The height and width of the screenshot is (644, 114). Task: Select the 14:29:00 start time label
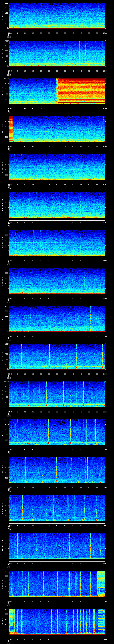point(9,601)
